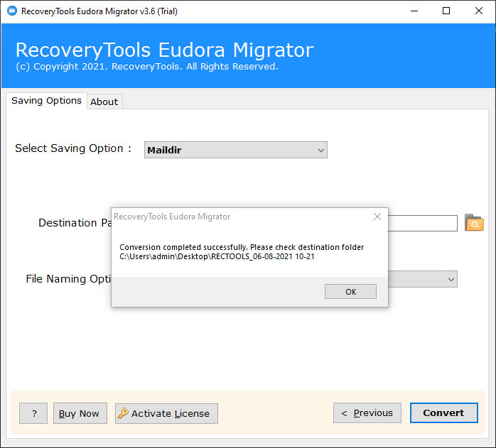Select the Saving Options tab
Screen dimensions: 496x448
[x=46, y=101]
